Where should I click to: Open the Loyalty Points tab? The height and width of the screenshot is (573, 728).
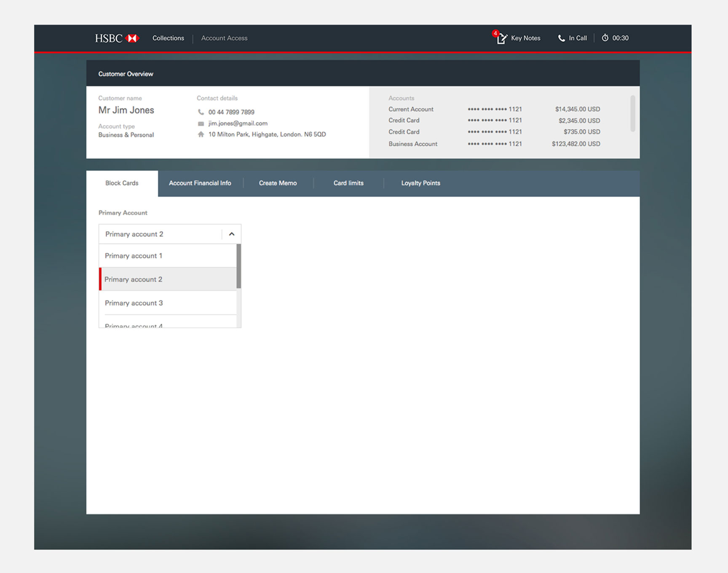pyautogui.click(x=420, y=183)
